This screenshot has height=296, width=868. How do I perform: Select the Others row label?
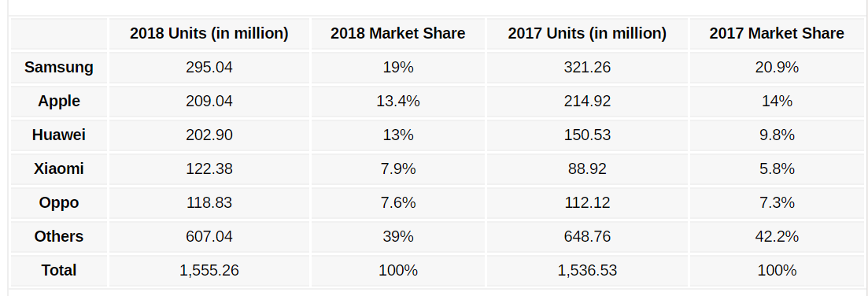click(59, 237)
